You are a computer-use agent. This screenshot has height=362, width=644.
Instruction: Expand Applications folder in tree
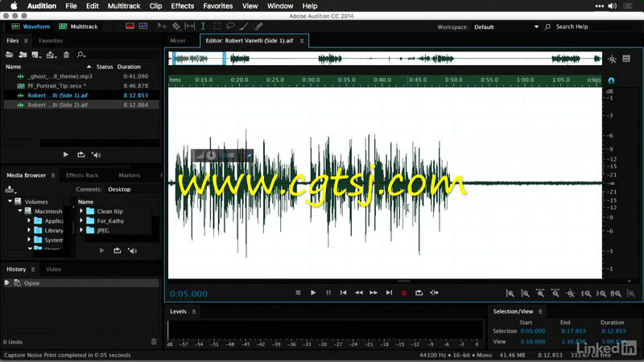[x=29, y=220]
